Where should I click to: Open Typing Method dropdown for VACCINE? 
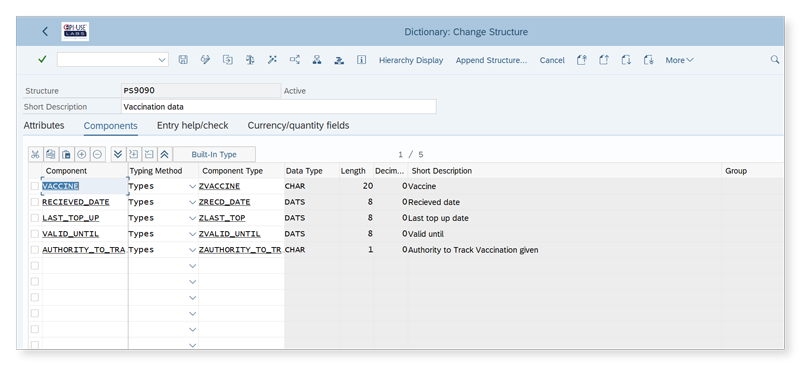(192, 186)
